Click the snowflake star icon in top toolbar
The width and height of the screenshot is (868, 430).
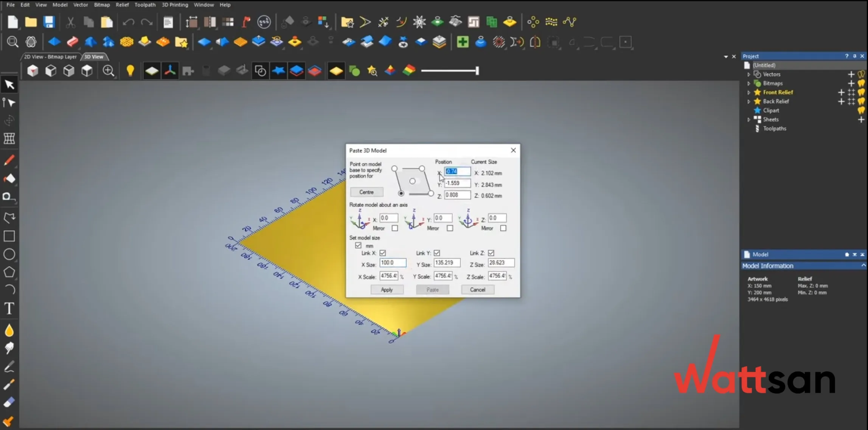(419, 22)
